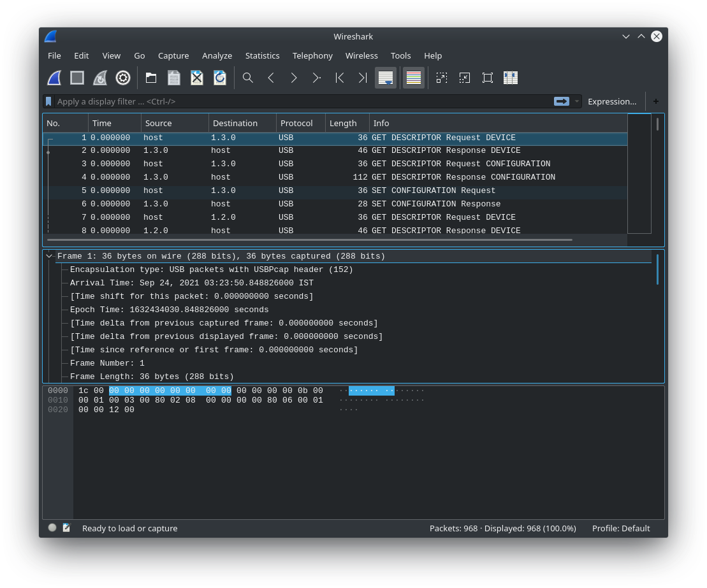Sort packets by the Source column
Screen dimensions: 707x588
pos(175,123)
